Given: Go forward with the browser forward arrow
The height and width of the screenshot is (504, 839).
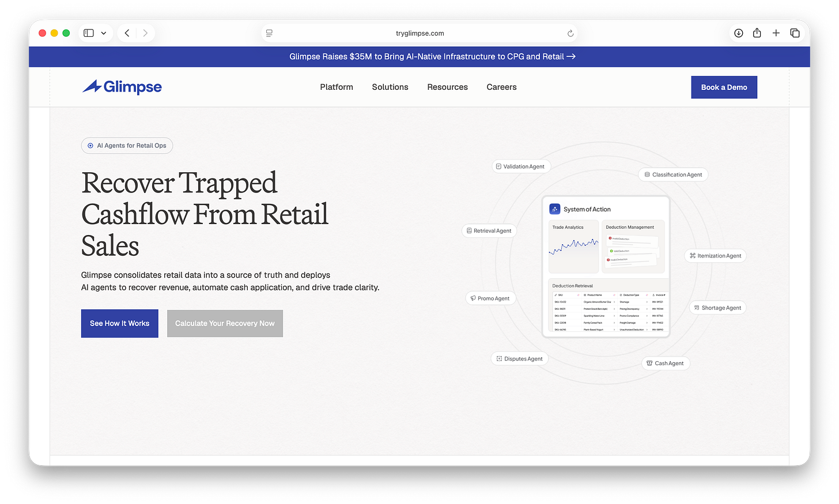Looking at the screenshot, I should 145,33.
